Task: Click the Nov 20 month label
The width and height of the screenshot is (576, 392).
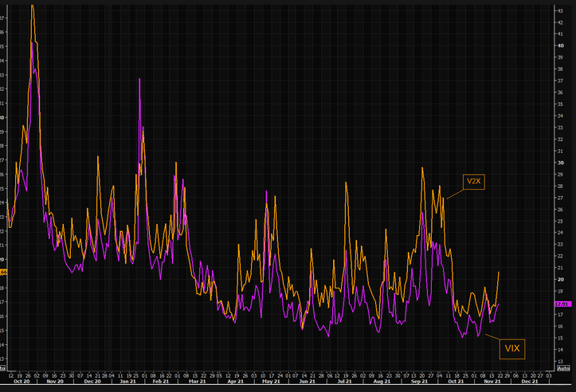Action: point(55,382)
